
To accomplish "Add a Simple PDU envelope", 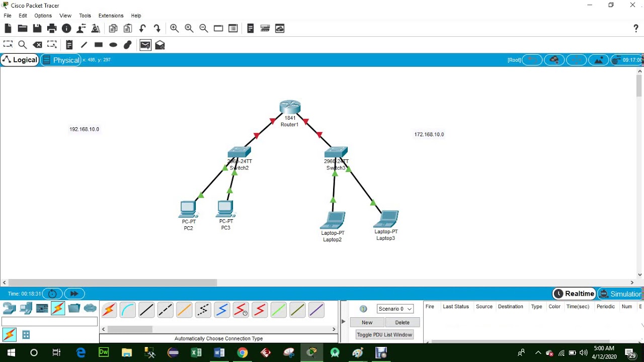I will pos(145,45).
